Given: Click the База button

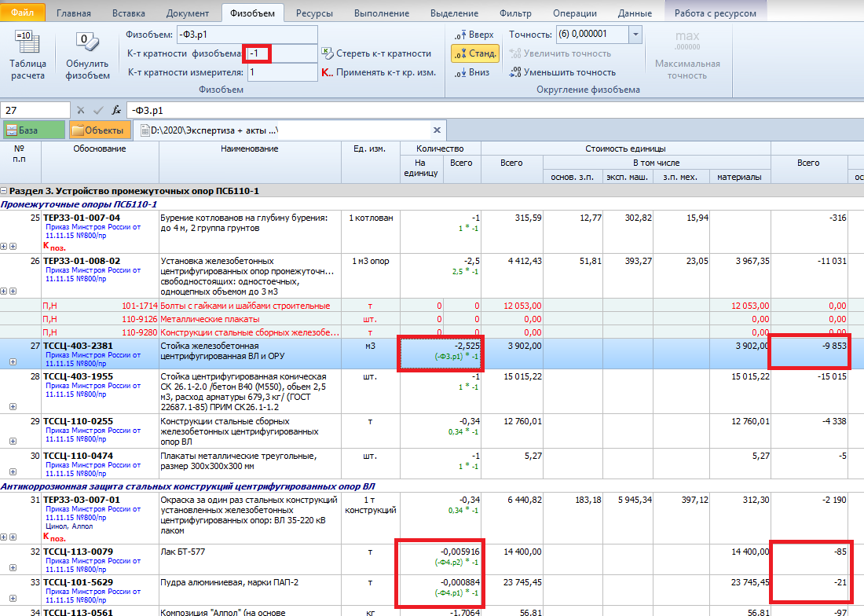Looking at the screenshot, I should (33, 130).
